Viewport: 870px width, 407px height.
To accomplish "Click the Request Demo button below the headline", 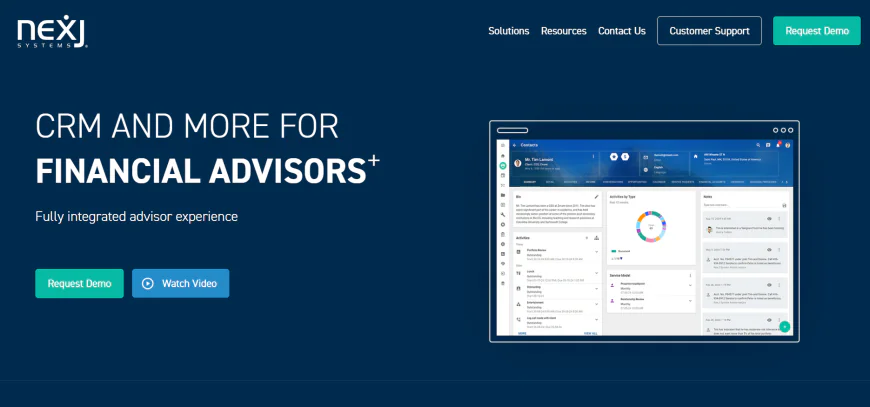I will click(x=79, y=283).
